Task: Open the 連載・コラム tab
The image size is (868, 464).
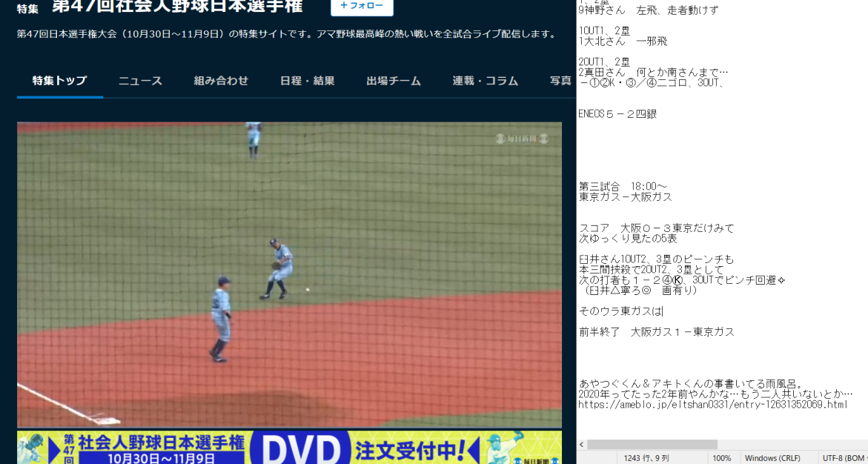Action: tap(486, 81)
